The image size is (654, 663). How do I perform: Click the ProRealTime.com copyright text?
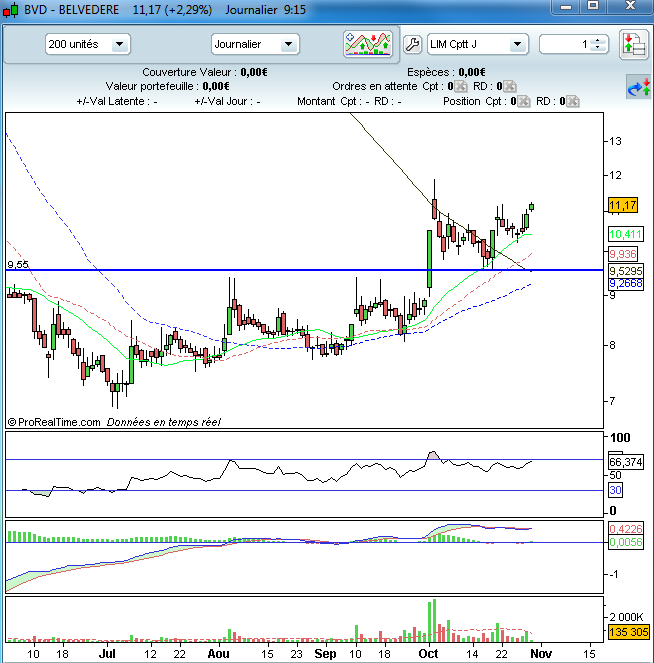click(54, 422)
